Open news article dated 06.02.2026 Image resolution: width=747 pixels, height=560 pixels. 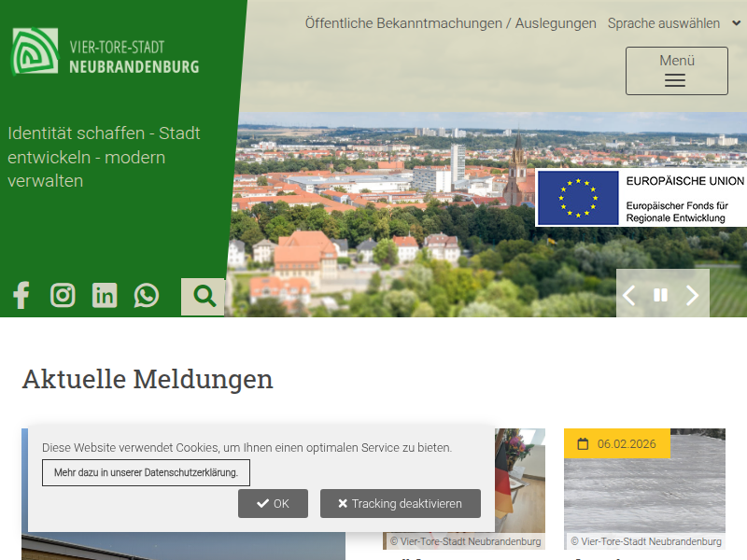644,490
